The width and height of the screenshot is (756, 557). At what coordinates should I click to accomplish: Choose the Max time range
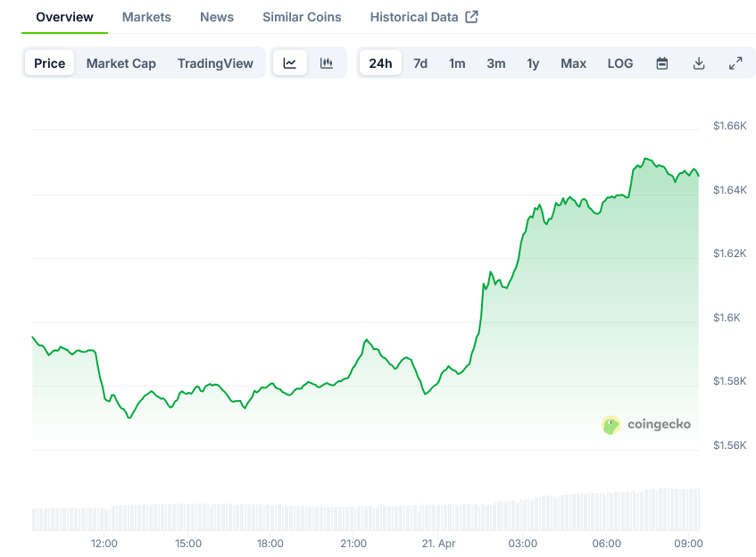tap(573, 63)
